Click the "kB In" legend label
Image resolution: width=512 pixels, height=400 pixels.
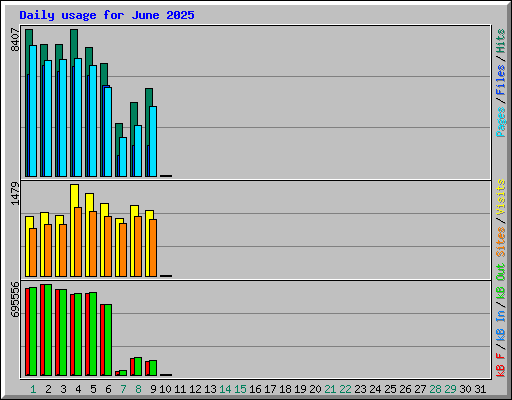click(x=501, y=325)
